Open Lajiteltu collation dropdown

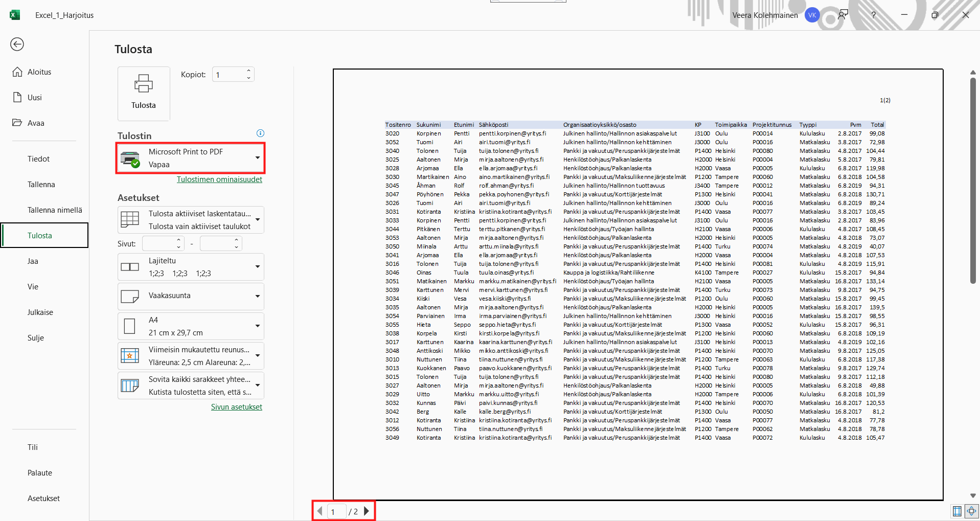(x=191, y=267)
